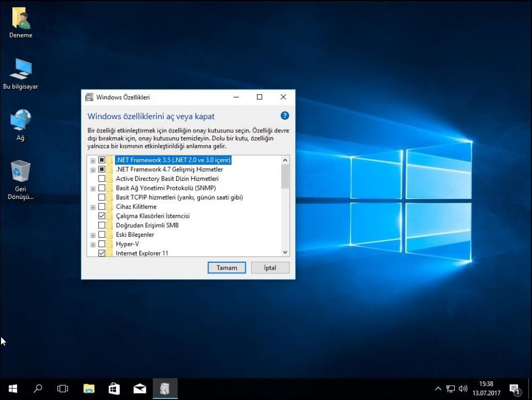Enable Basit TCPIP hizmetleri checkbox
The width and height of the screenshot is (532, 400).
click(x=102, y=197)
